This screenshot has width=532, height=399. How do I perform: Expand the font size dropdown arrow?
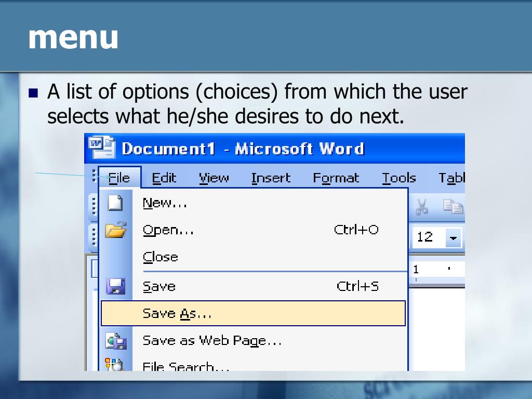453,237
